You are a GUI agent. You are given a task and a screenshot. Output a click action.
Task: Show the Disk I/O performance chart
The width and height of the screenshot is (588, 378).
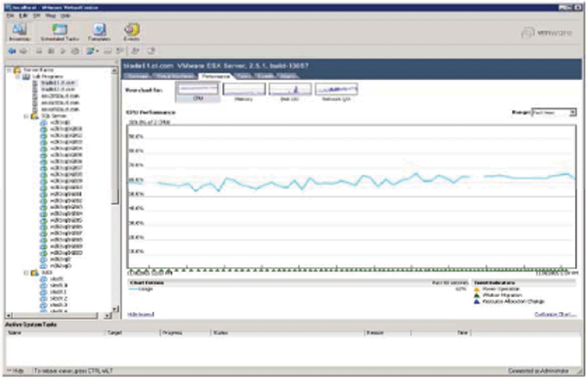(x=289, y=89)
